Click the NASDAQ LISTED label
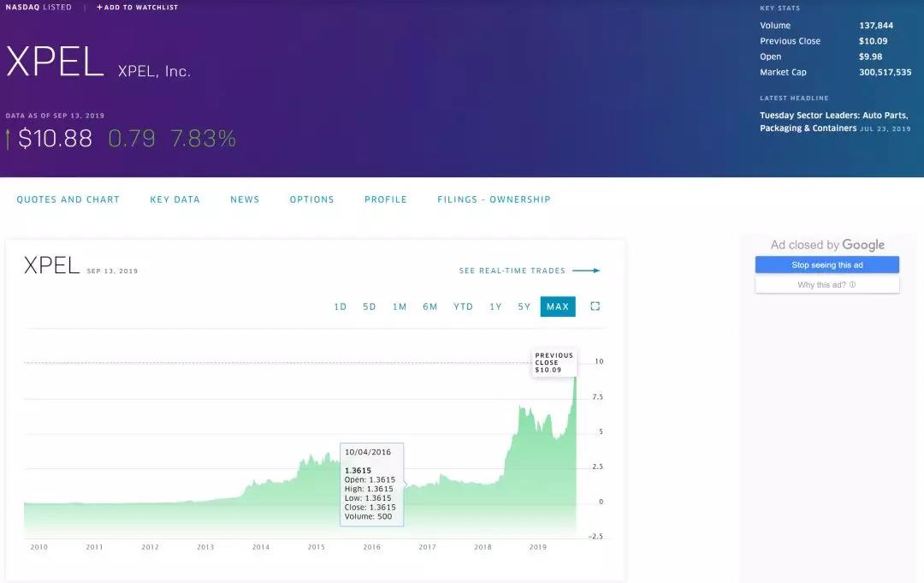The height and width of the screenshot is (583, 924). pos(38,7)
